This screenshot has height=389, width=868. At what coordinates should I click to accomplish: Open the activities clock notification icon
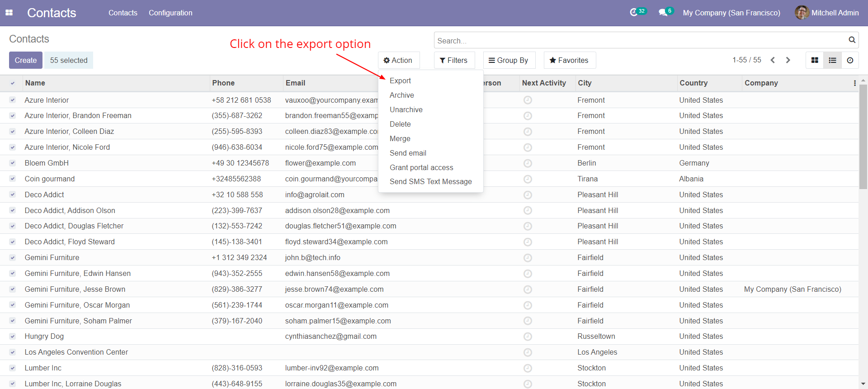click(x=634, y=12)
